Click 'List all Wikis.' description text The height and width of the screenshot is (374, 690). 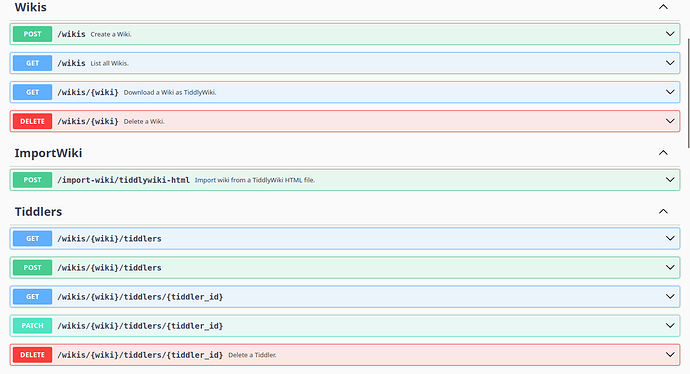click(110, 63)
